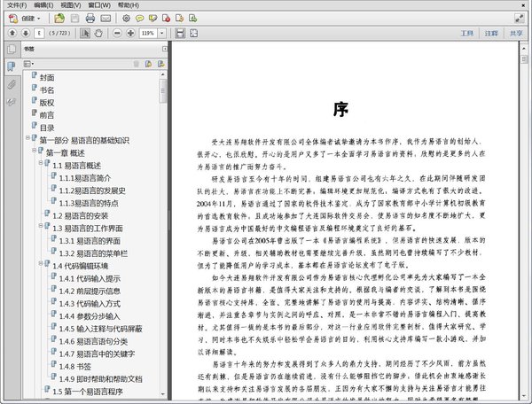532x404 pixels.
Task: Click the document scroll-up arrow
Action: click(x=524, y=49)
